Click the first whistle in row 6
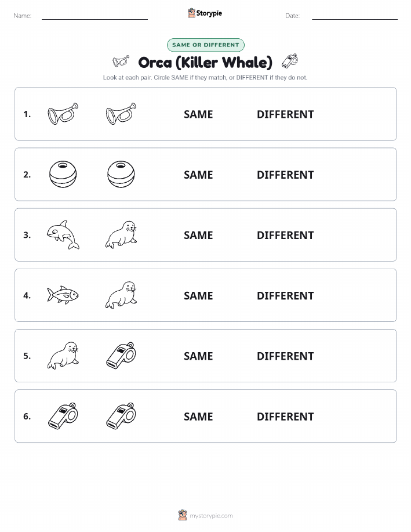Image resolution: width=411 pixels, height=532 pixels. coord(63,416)
